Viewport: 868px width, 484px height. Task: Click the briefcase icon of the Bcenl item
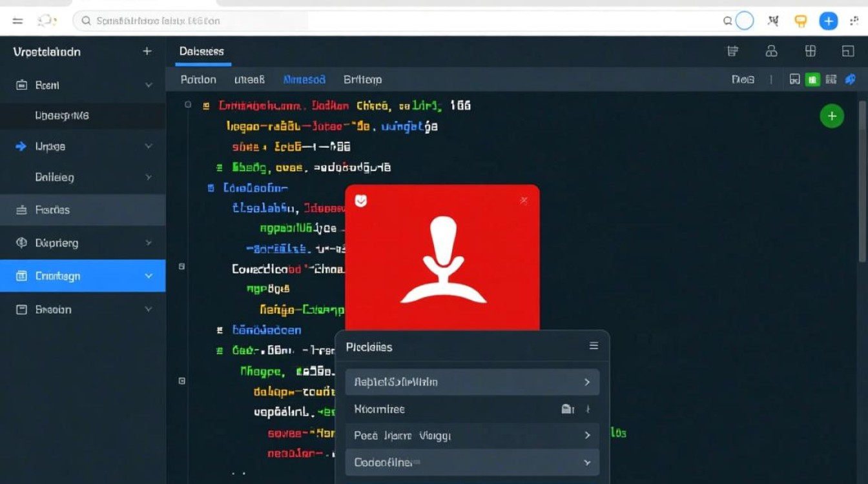21,85
